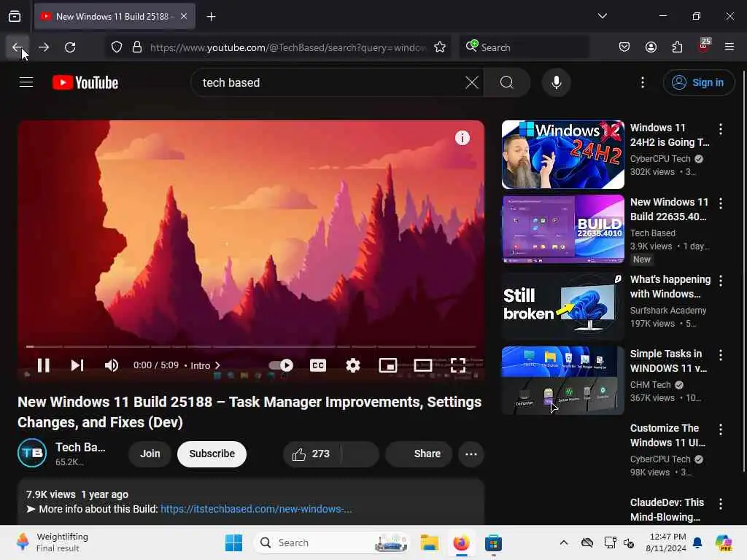The height and width of the screenshot is (560, 747).
Task: Close the 'New Windows 11 Build 25188' tab
Action: tap(184, 17)
